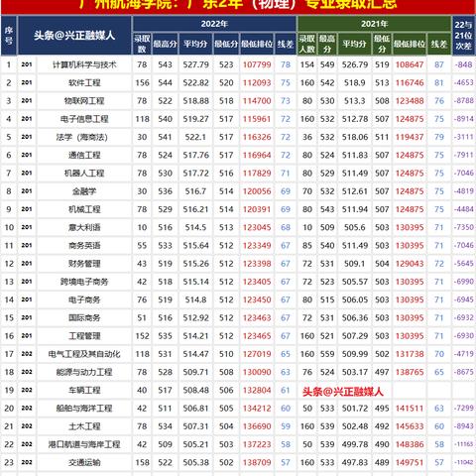Image resolution: width=476 pixels, height=476 pixels.
Task: Select the 机器人工程 cell
Action: (x=84, y=174)
